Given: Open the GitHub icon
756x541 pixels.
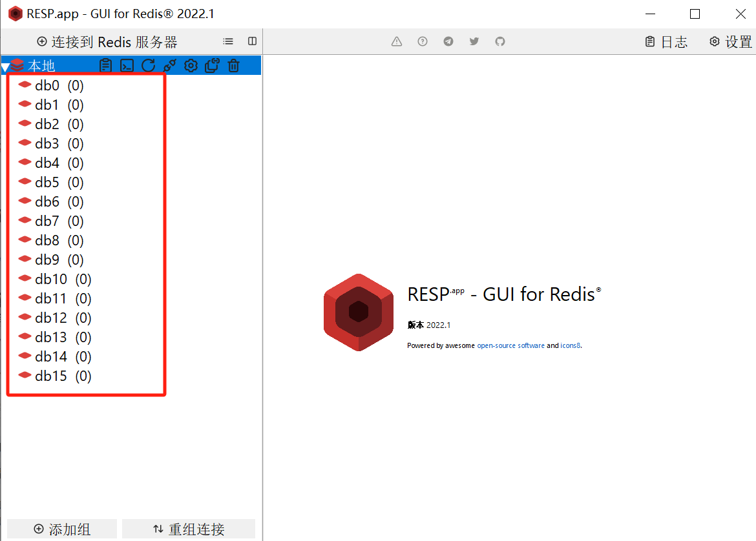Looking at the screenshot, I should pyautogui.click(x=500, y=41).
